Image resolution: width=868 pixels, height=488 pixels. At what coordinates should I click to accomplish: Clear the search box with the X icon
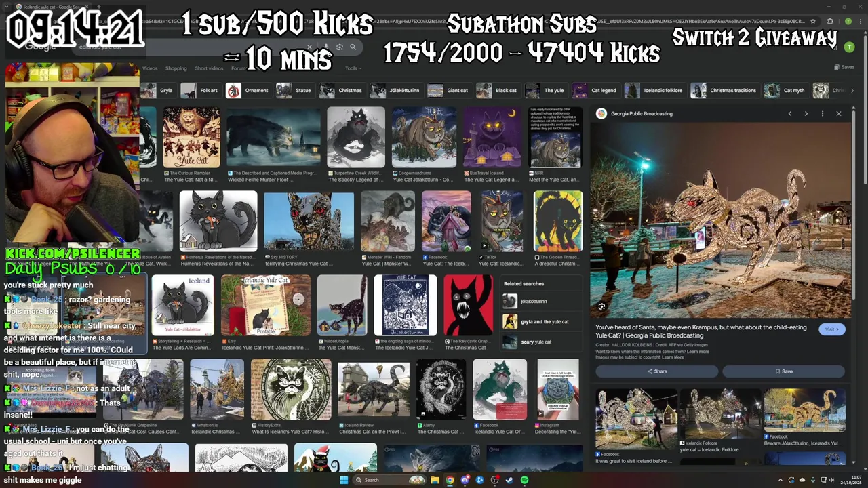pyautogui.click(x=309, y=47)
